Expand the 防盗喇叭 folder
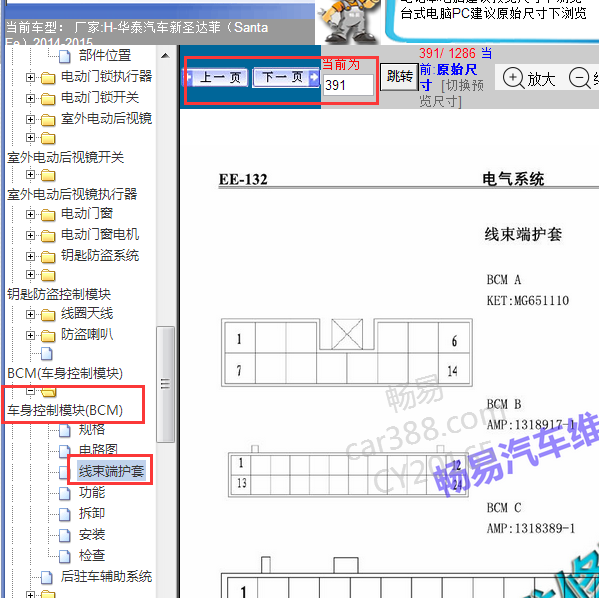 pyautogui.click(x=30, y=335)
